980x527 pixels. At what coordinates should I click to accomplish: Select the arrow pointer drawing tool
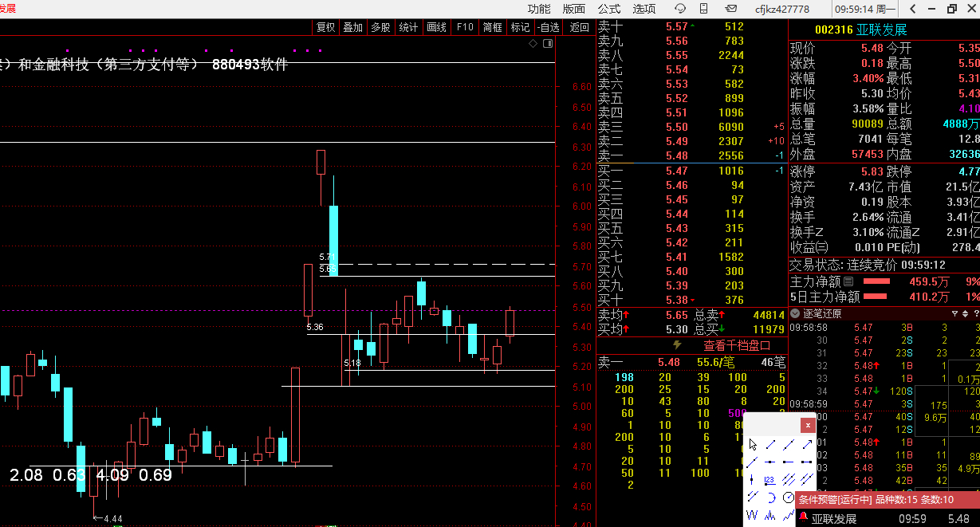(x=753, y=444)
